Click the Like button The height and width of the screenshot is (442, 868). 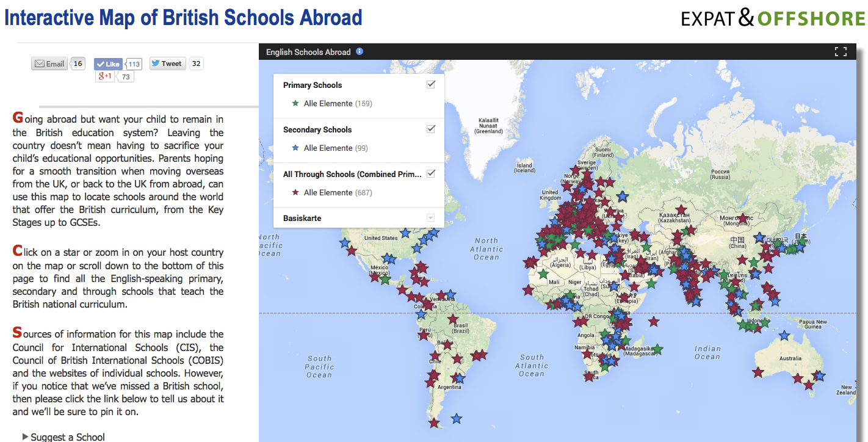pos(107,63)
